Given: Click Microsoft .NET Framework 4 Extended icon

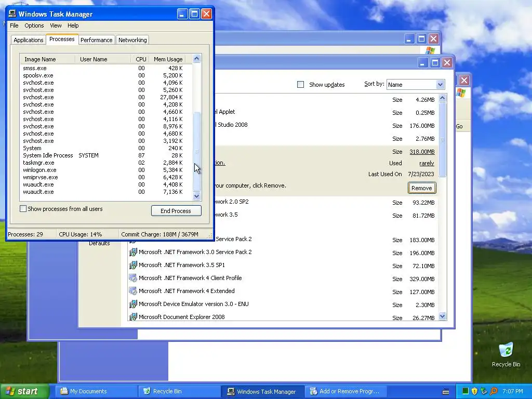Looking at the screenshot, I should coord(133,291).
